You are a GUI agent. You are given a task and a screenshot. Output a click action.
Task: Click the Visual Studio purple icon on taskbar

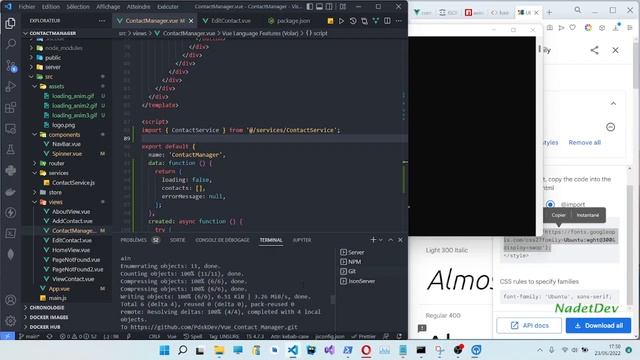(x=329, y=350)
